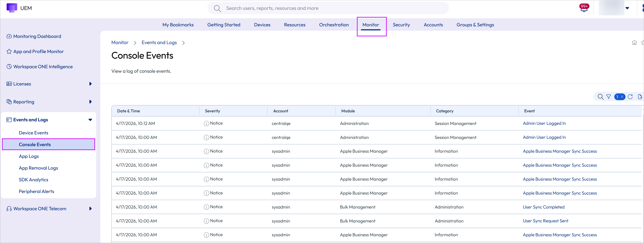Click the Monitoring Dashboard gauge icon
This screenshot has width=644, height=243.
point(9,36)
